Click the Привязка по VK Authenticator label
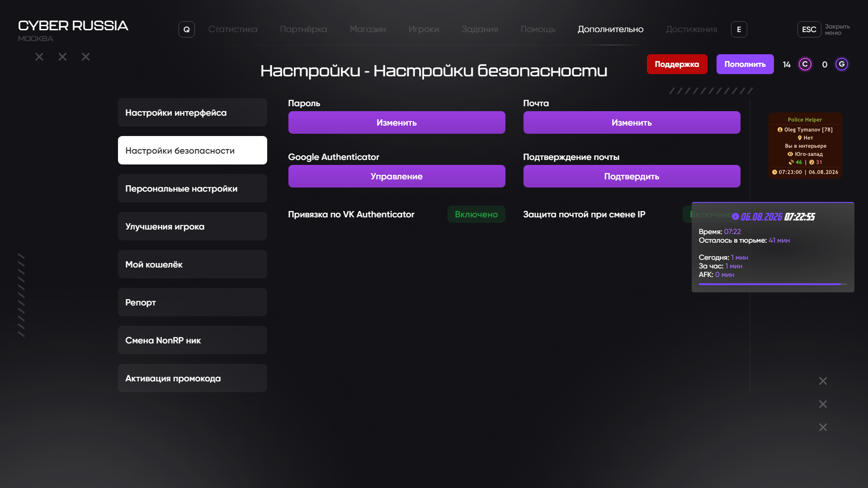 click(351, 214)
